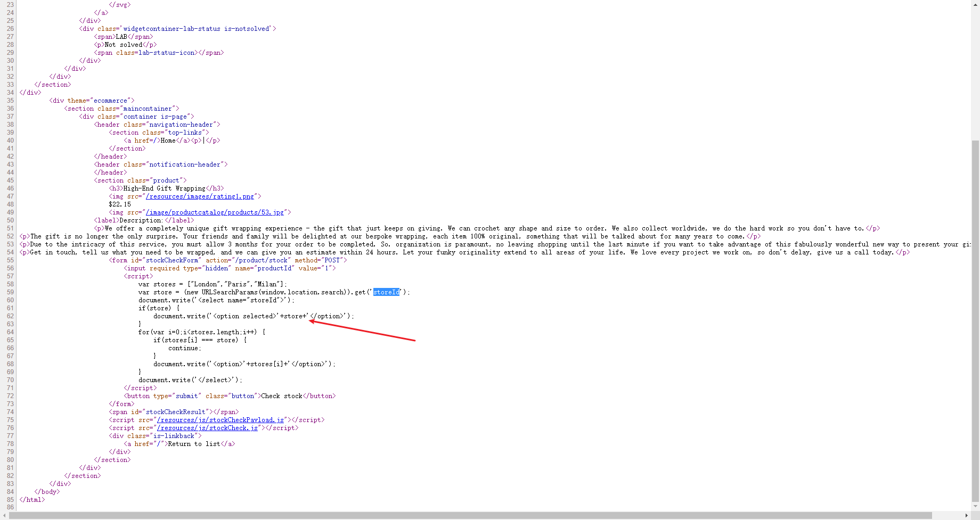Open the products/53.jpg image link
Viewport: 980px width, 520px height.
click(x=215, y=212)
